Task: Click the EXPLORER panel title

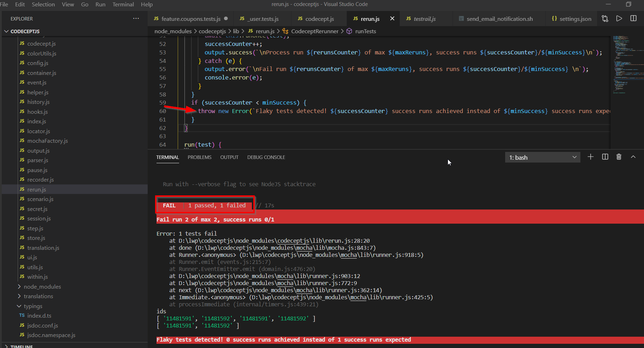Action: [22, 19]
